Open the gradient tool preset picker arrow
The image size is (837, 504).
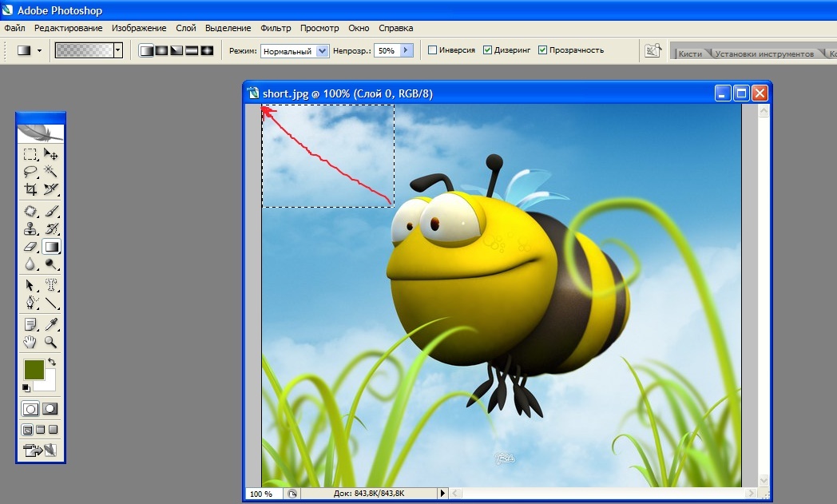pos(39,51)
